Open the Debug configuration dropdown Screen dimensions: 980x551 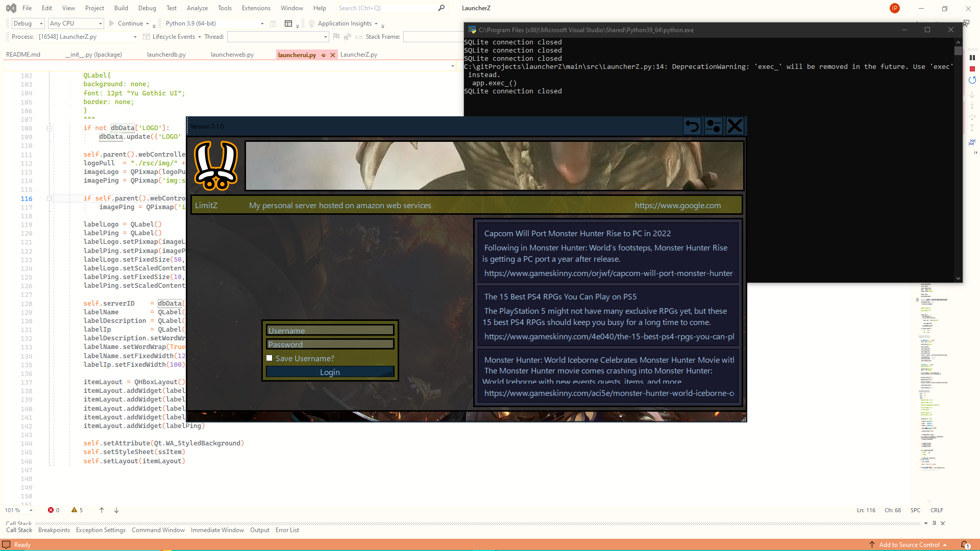pyautogui.click(x=28, y=23)
